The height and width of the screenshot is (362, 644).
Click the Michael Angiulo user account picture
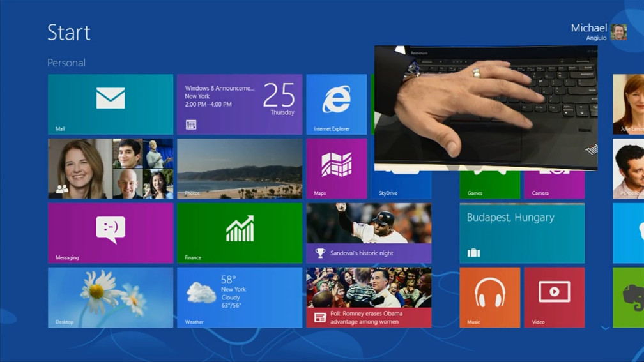618,32
